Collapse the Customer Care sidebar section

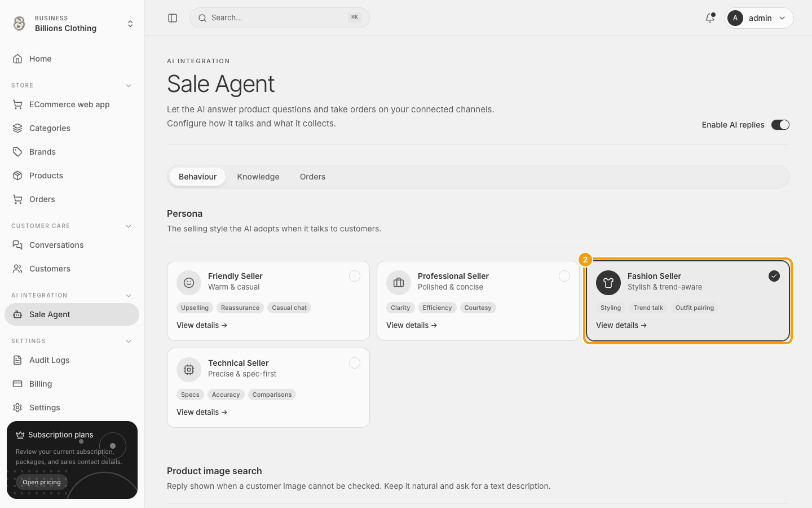tap(129, 226)
